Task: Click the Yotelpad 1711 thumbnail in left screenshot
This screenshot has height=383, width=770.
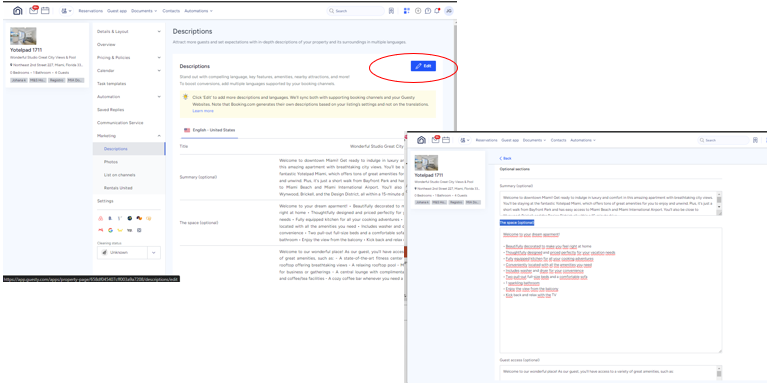Action: tap(23, 36)
